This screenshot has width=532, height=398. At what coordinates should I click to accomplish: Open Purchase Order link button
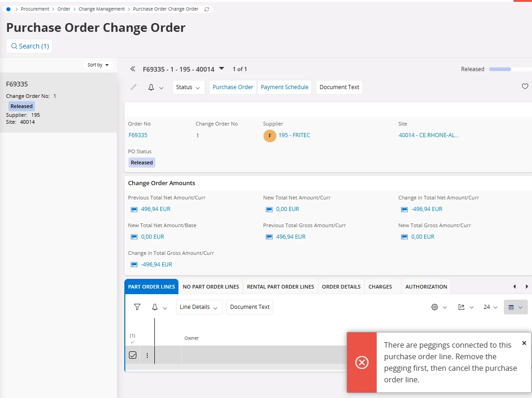(233, 87)
